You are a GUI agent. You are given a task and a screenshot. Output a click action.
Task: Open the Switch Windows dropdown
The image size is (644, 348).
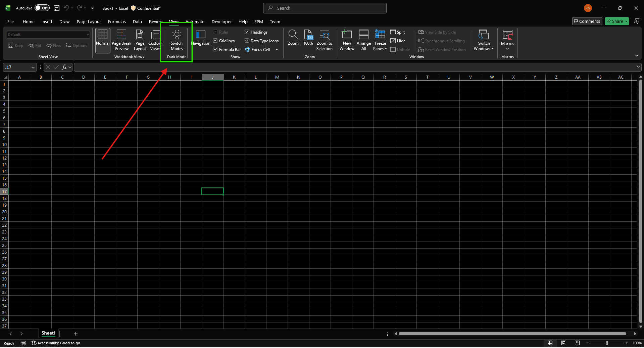pyautogui.click(x=484, y=41)
